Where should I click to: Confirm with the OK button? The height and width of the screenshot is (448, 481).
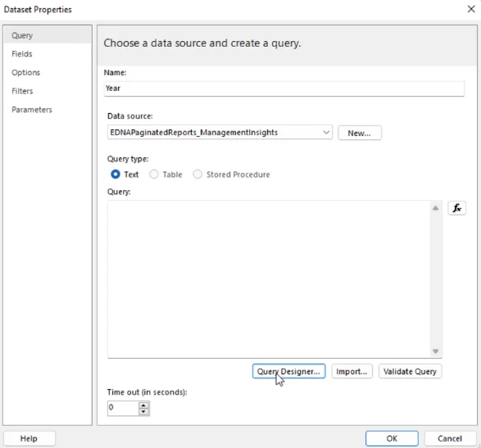tap(392, 438)
